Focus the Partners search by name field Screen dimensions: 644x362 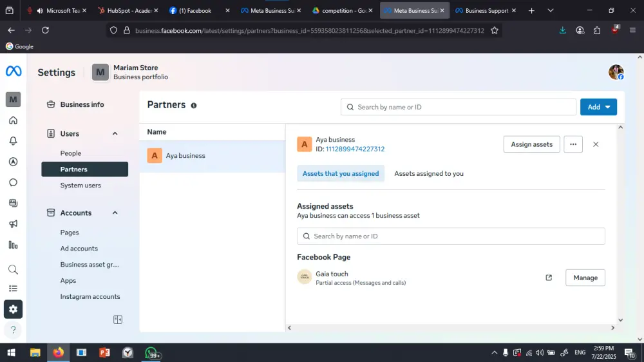point(459,107)
